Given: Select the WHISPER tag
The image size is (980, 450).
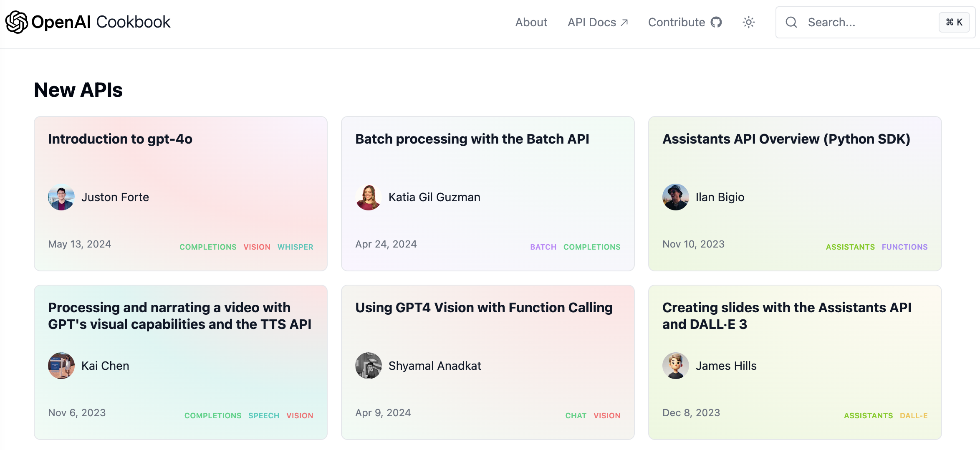Looking at the screenshot, I should [x=296, y=247].
